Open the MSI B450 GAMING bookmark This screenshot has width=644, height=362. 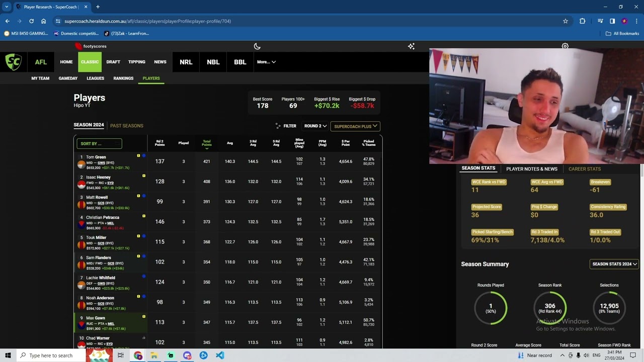[26, 33]
